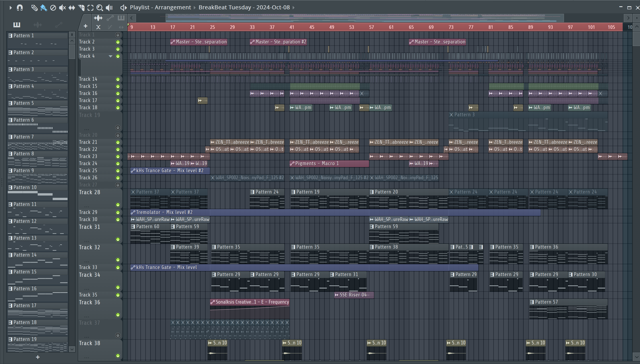Select the kHs Trance Gate - Mix level clip

coord(304,267)
